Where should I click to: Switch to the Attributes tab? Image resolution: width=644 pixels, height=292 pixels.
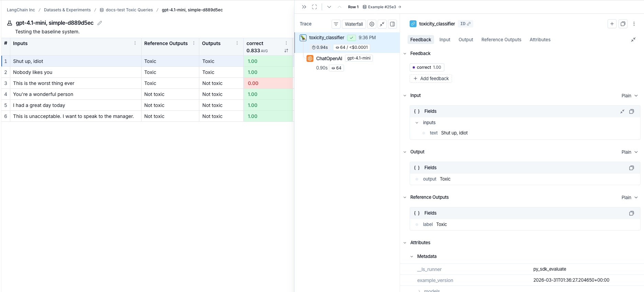(540, 40)
